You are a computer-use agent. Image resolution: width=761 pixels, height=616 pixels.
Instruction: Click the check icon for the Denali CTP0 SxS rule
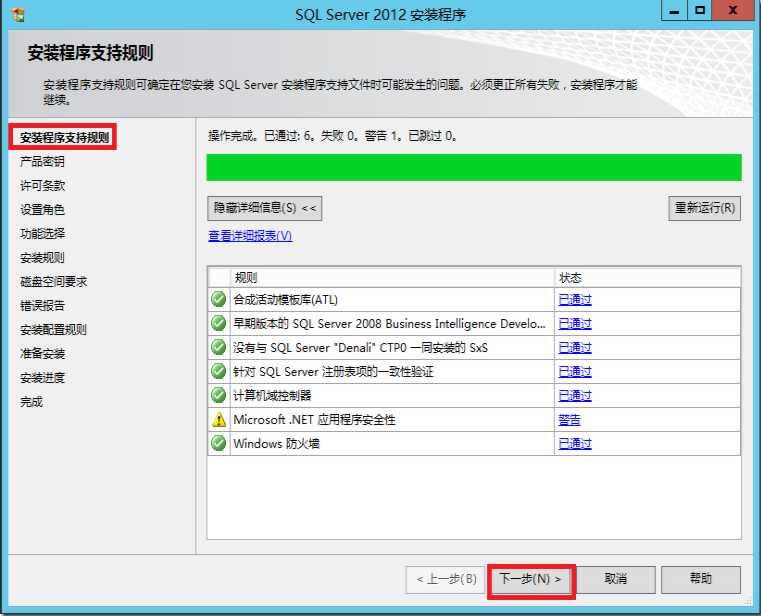pos(219,347)
